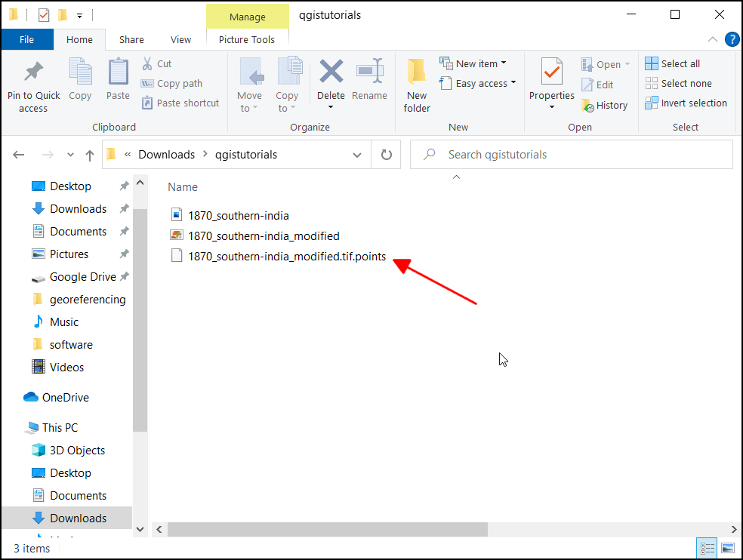Click the Refresh button beside address bar
This screenshot has height=560, width=743.
(387, 155)
